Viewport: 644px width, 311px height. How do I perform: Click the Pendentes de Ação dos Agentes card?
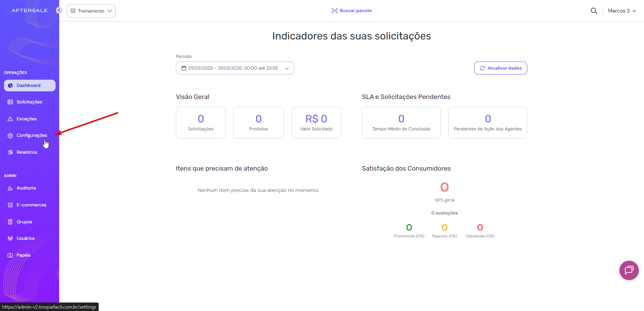point(487,123)
